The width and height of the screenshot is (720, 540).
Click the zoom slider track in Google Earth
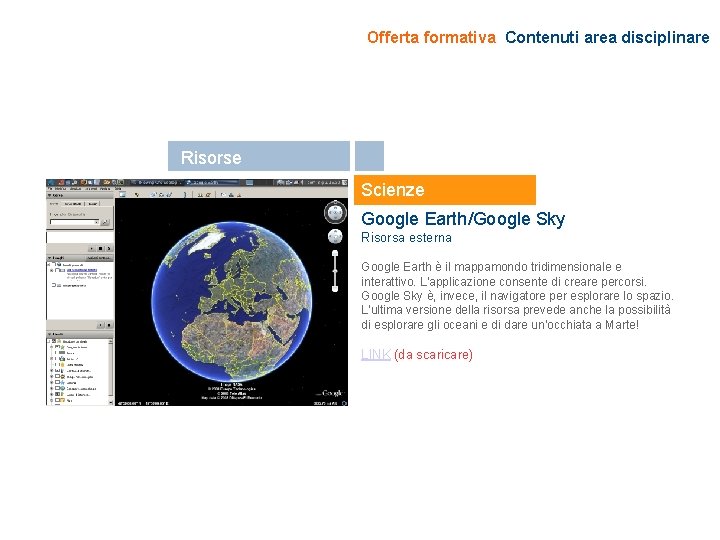335,271
